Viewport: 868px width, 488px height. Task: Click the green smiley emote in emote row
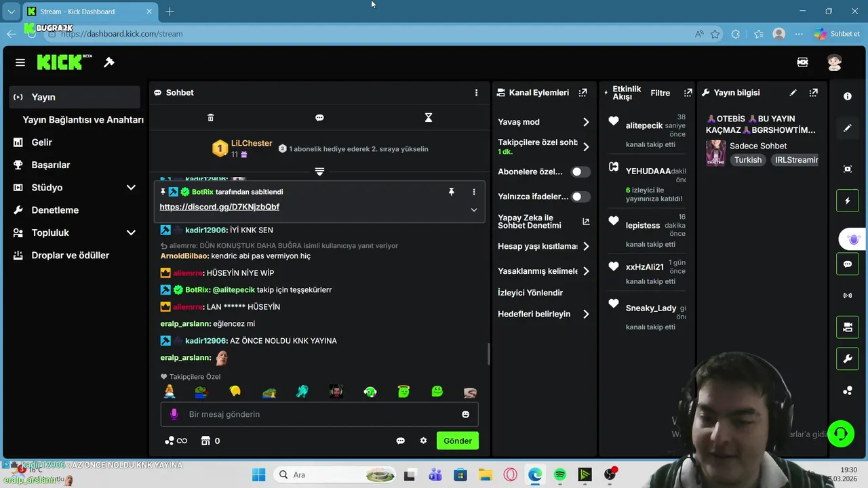coord(437,391)
